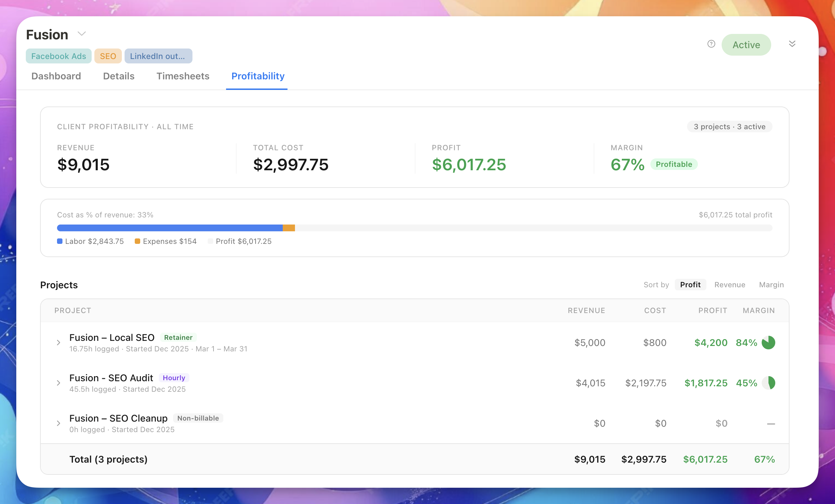Click the LinkedIn out... tag
Screen dimensions: 835x504
tap(158, 56)
